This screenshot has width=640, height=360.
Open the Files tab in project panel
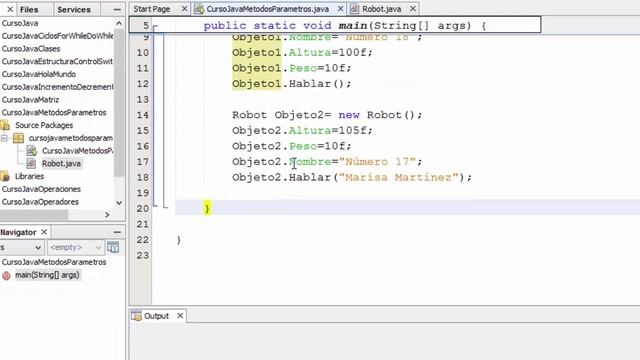[x=29, y=9]
